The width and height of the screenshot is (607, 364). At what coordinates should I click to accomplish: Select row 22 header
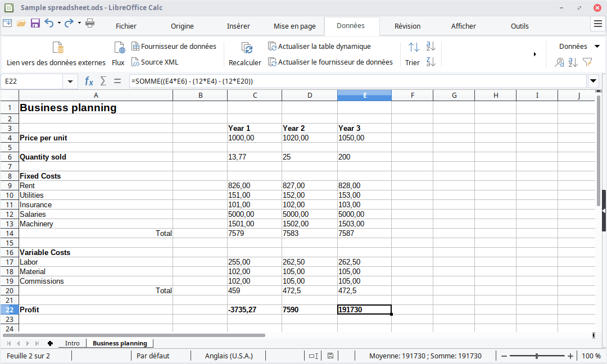click(10, 310)
